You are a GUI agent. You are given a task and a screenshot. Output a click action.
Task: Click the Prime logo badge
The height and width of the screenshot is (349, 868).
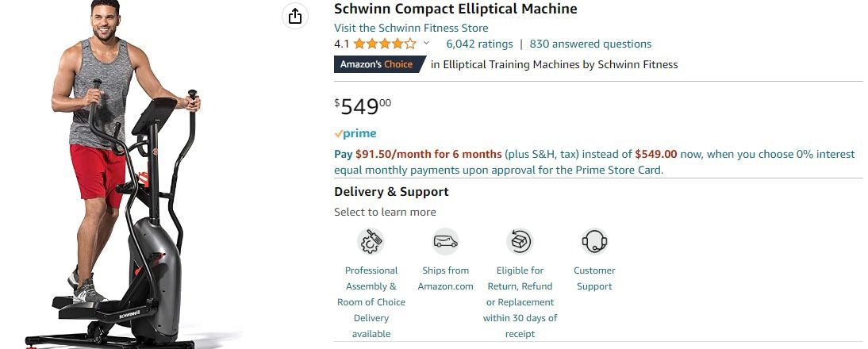click(355, 133)
